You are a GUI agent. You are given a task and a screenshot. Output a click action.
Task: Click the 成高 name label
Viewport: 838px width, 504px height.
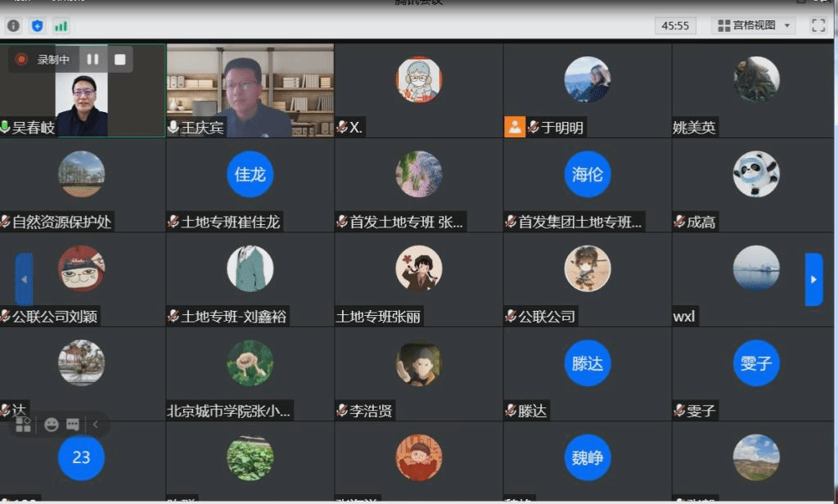coord(701,222)
